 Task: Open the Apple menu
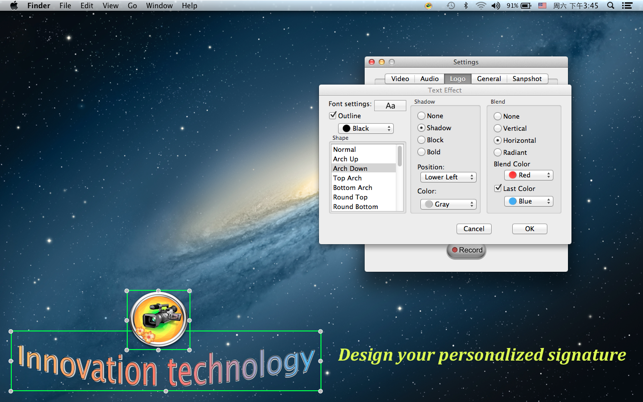[x=14, y=5]
